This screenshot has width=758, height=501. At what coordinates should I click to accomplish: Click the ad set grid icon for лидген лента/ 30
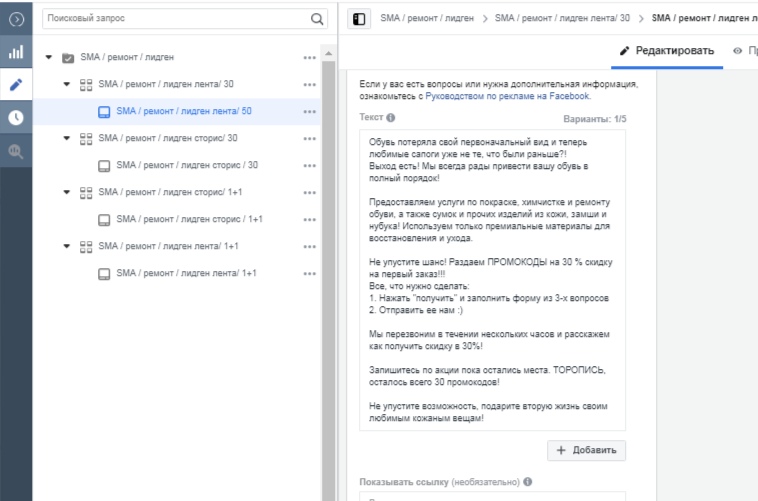[86, 85]
